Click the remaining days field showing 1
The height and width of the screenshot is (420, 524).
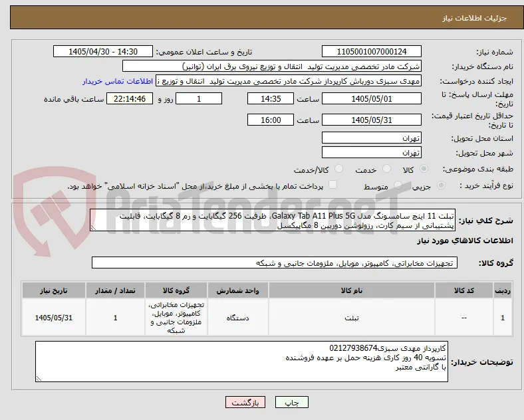pyautogui.click(x=199, y=99)
